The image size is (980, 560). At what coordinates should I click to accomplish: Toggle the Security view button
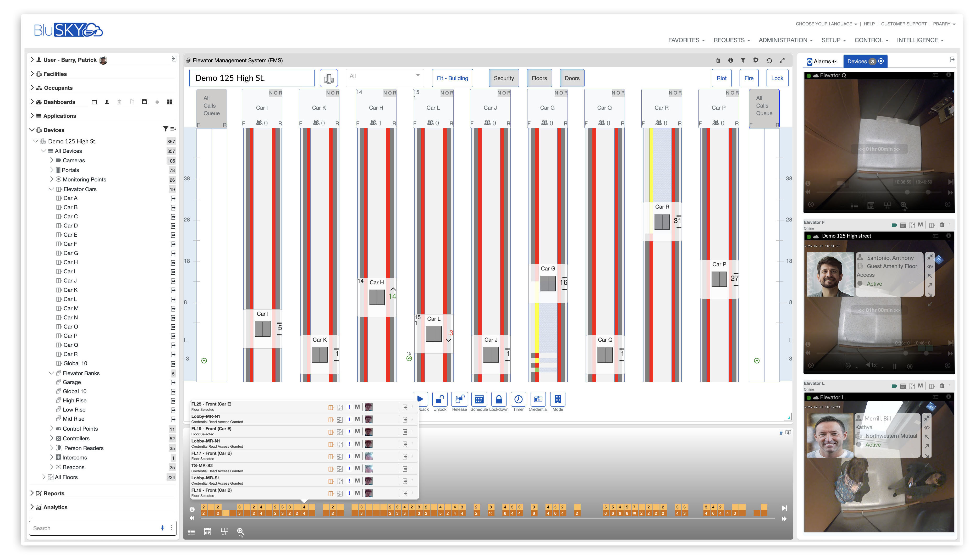503,78
